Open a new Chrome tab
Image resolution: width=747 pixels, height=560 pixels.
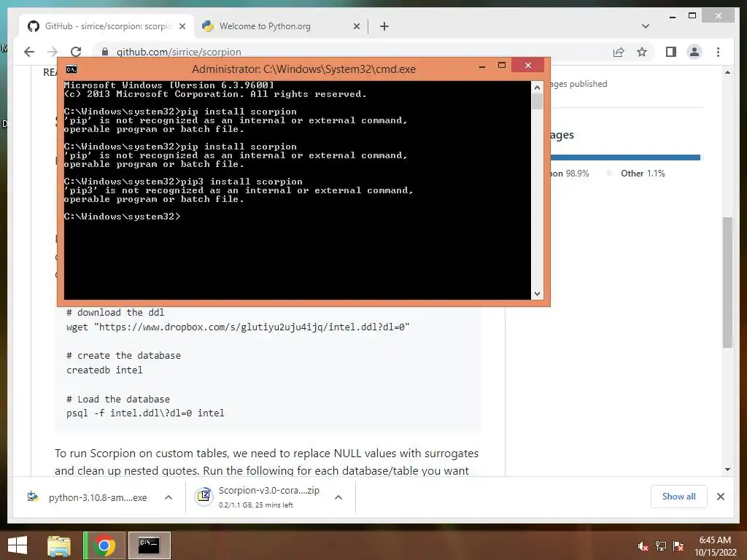384,26
